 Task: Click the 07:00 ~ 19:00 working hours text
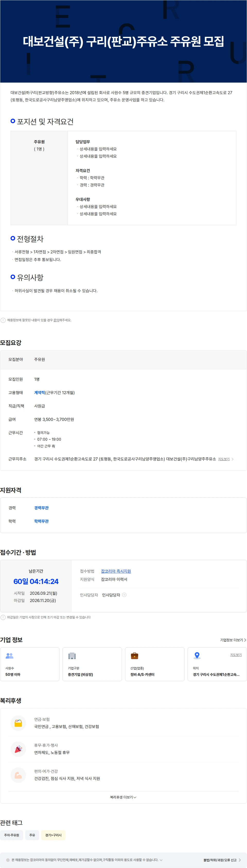49,439
